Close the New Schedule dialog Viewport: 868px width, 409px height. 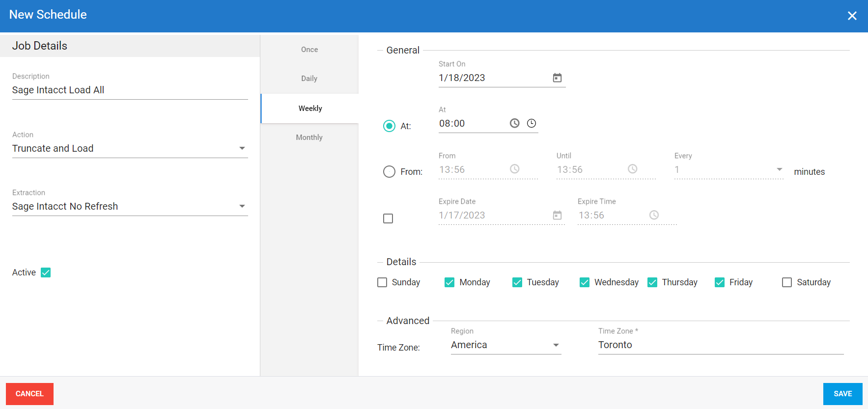point(852,16)
